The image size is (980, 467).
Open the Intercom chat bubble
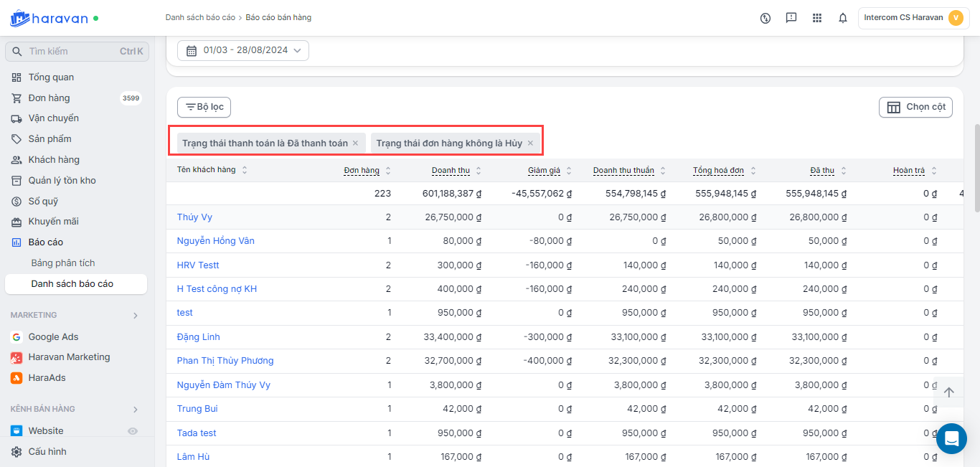951,438
